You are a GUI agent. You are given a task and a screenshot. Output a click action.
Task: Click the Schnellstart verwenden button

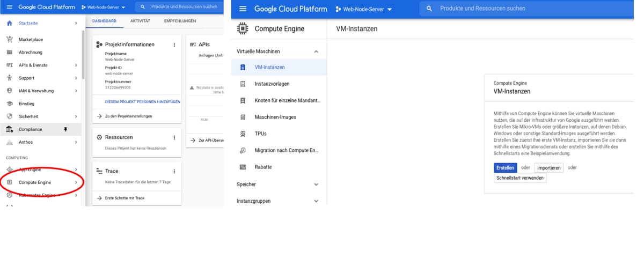point(519,178)
